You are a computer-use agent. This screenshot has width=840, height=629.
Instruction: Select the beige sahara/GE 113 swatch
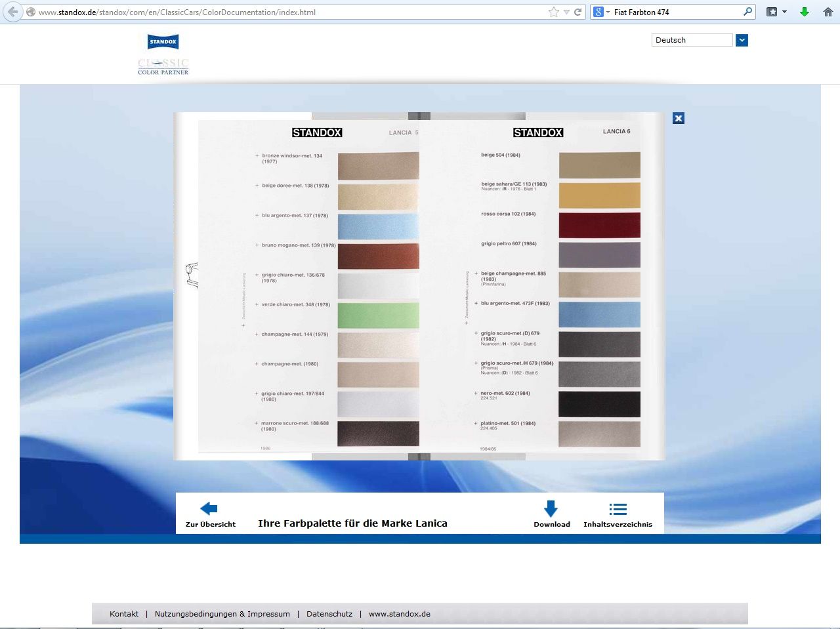pos(599,195)
